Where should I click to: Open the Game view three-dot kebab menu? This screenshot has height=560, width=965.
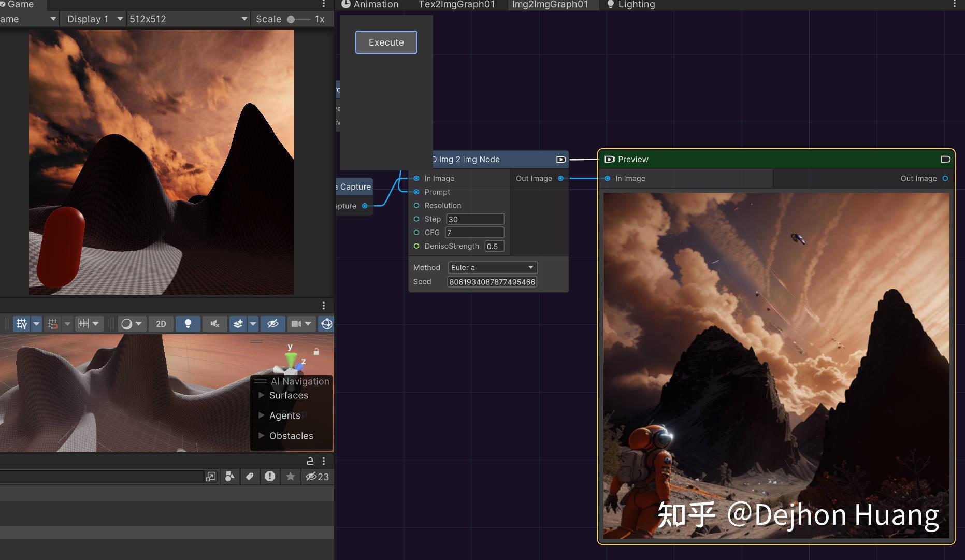[324, 4]
